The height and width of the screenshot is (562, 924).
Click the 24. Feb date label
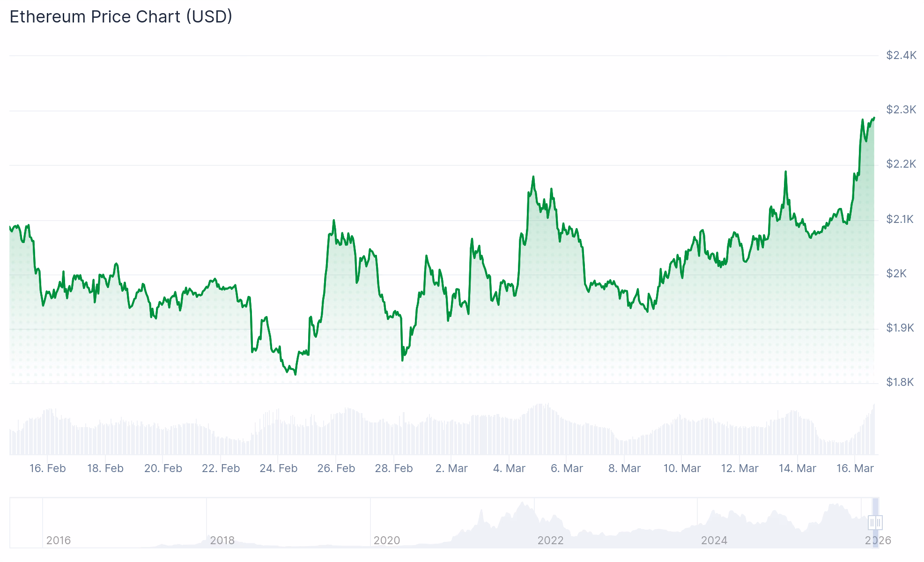point(278,468)
